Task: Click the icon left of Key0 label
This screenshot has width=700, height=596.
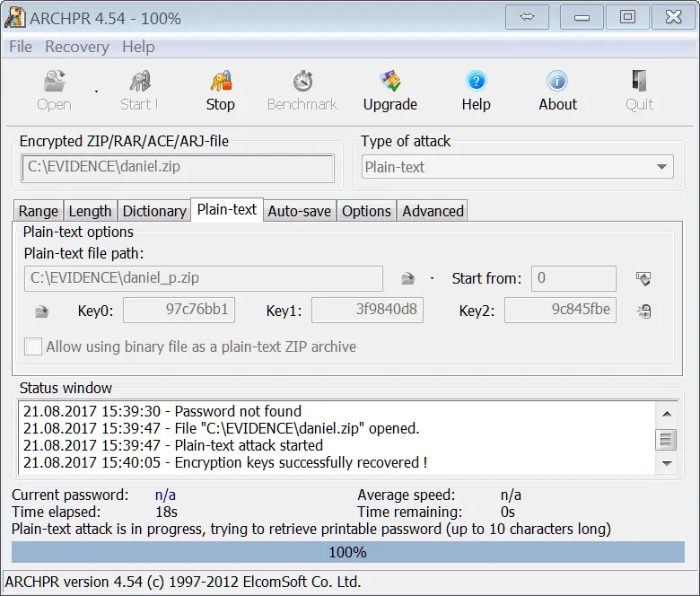Action: coord(41,311)
